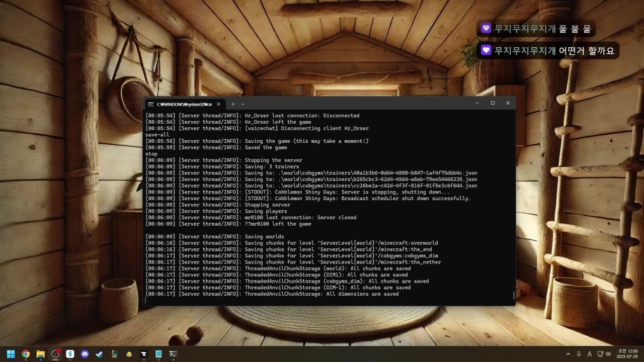644x362 pixels.
Task: Add a new terminal tab
Action: [x=232, y=104]
